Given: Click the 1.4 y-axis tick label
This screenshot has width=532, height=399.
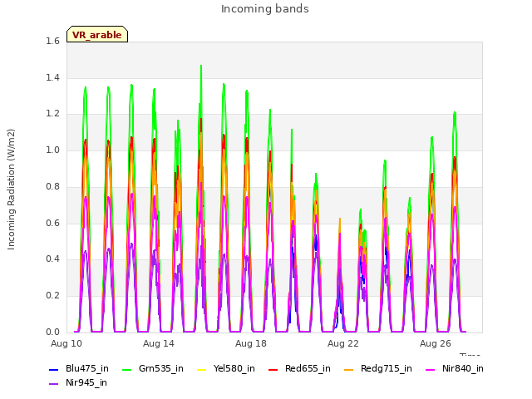Looking at the screenshot, I should (x=52, y=77).
